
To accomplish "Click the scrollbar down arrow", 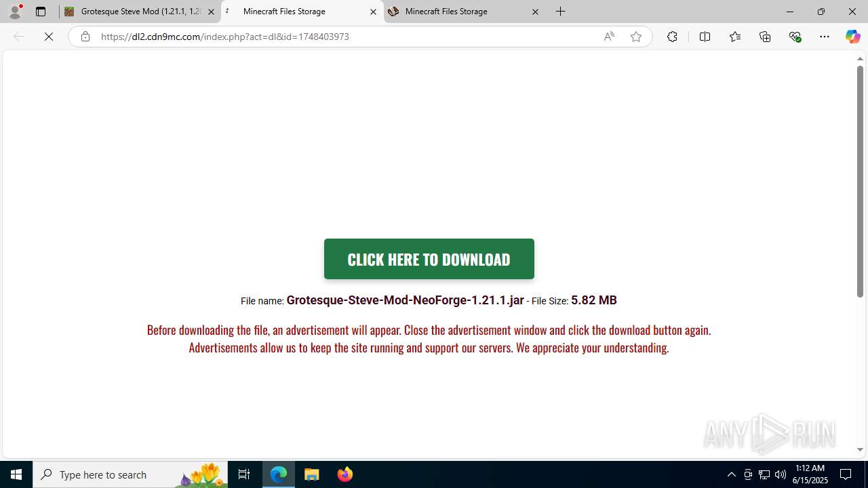I will tap(860, 449).
